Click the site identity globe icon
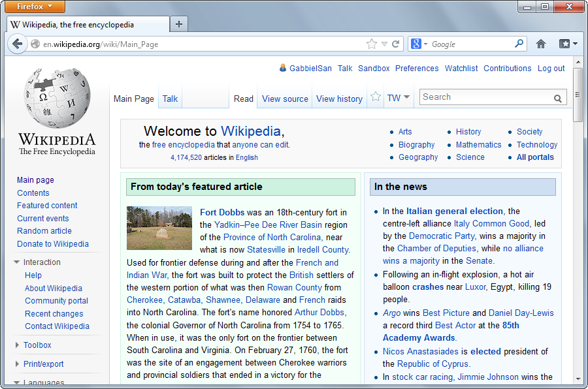The image size is (588, 389). click(35, 44)
